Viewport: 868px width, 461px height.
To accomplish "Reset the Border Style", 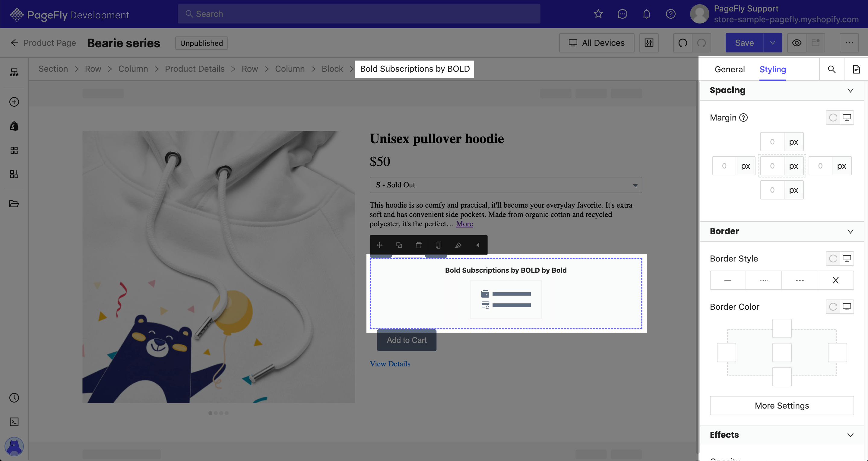I will pos(833,259).
